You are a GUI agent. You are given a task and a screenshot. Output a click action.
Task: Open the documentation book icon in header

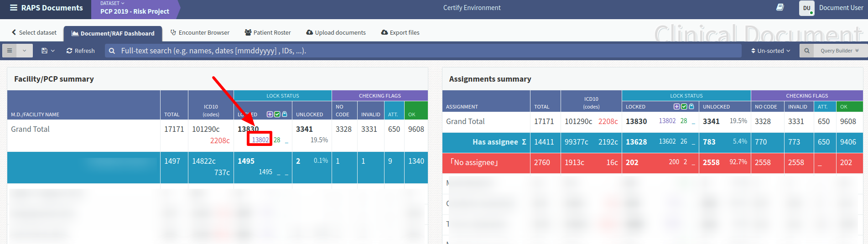pos(780,7)
